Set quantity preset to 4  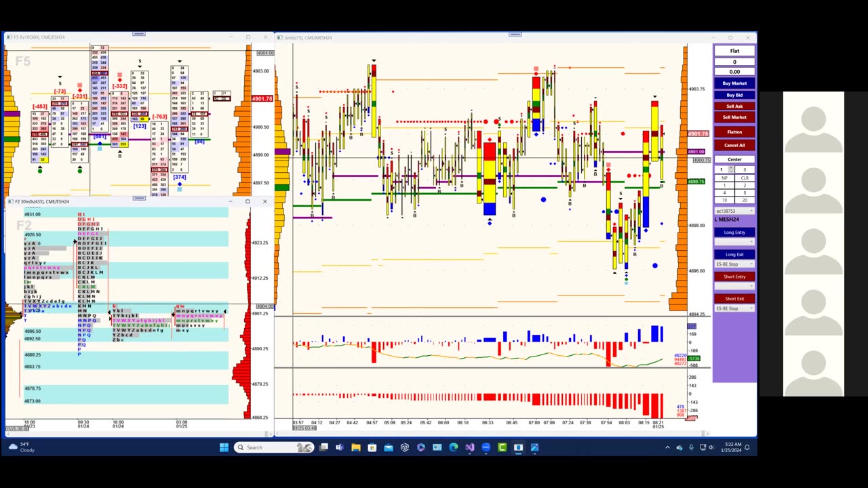coord(724,192)
